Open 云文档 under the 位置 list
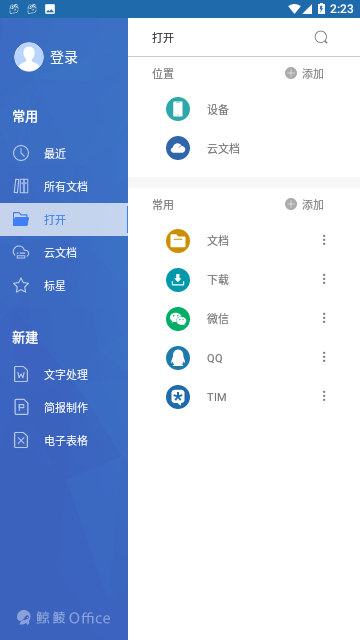This screenshot has width=360, height=640. 244,148
